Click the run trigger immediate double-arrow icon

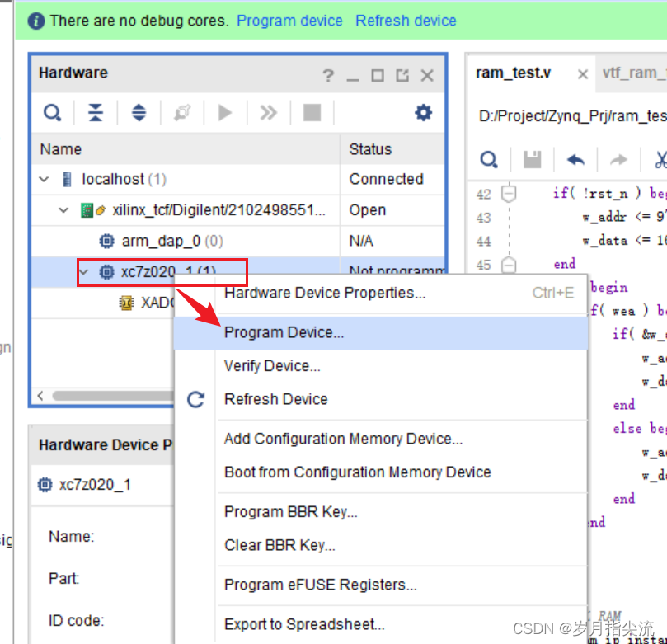[269, 113]
